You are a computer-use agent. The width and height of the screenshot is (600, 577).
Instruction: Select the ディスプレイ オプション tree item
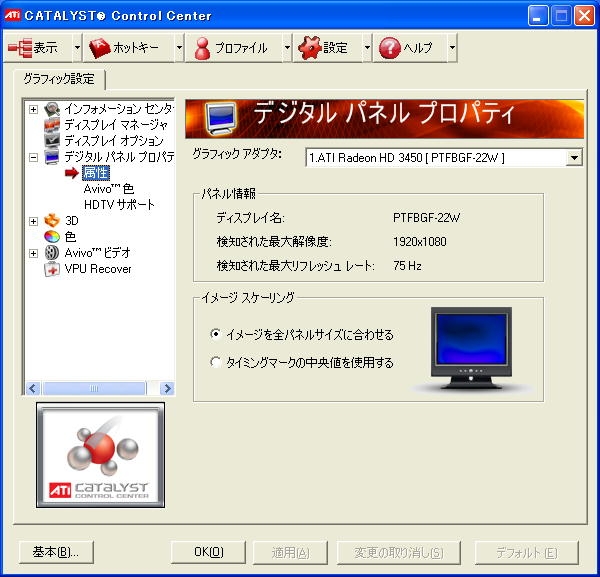point(114,141)
